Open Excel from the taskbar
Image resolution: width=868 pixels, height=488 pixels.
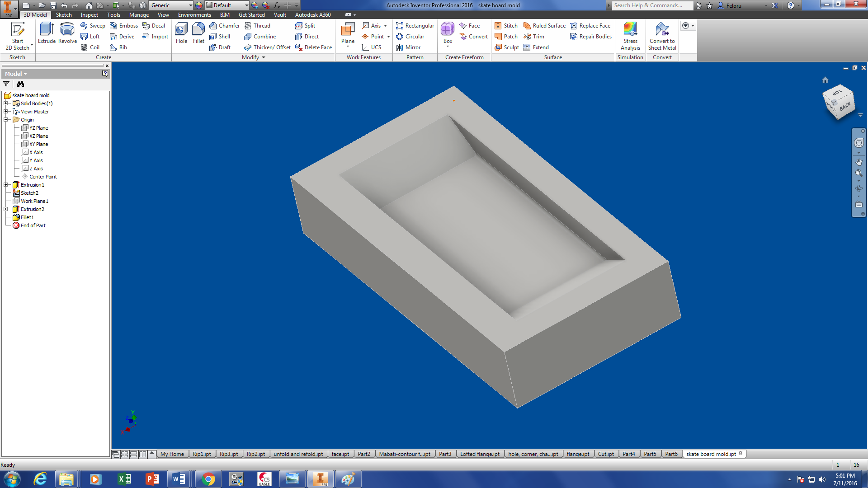click(124, 479)
